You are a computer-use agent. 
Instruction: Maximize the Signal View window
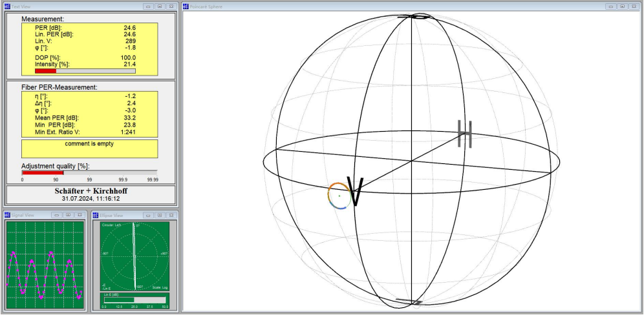click(68, 215)
